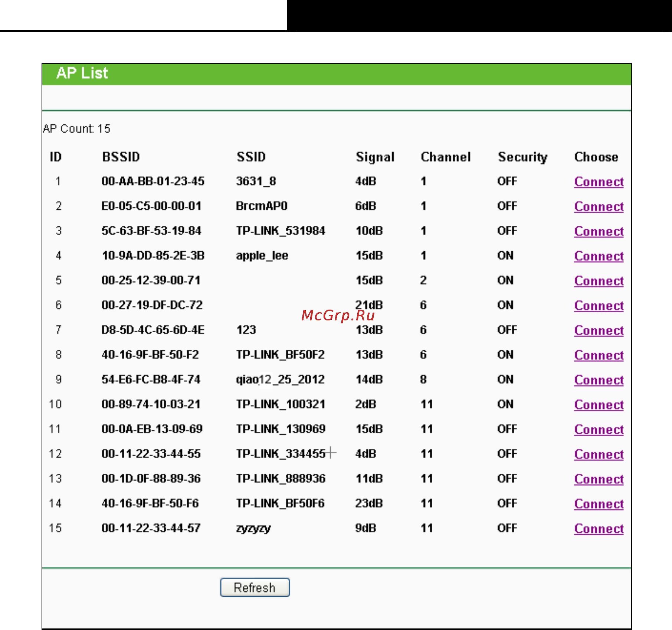Connect to zyzyzy network
The width and height of the screenshot is (672, 630).
(599, 529)
